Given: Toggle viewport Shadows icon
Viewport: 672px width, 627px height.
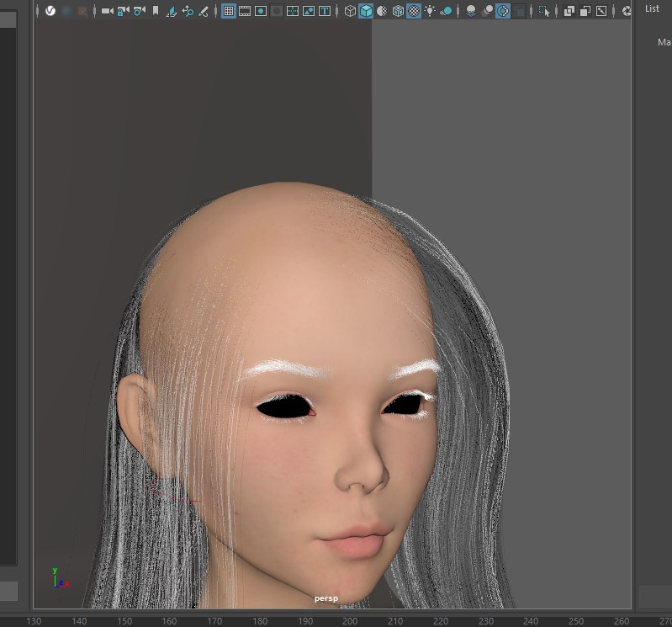Looking at the screenshot, I should 446,11.
